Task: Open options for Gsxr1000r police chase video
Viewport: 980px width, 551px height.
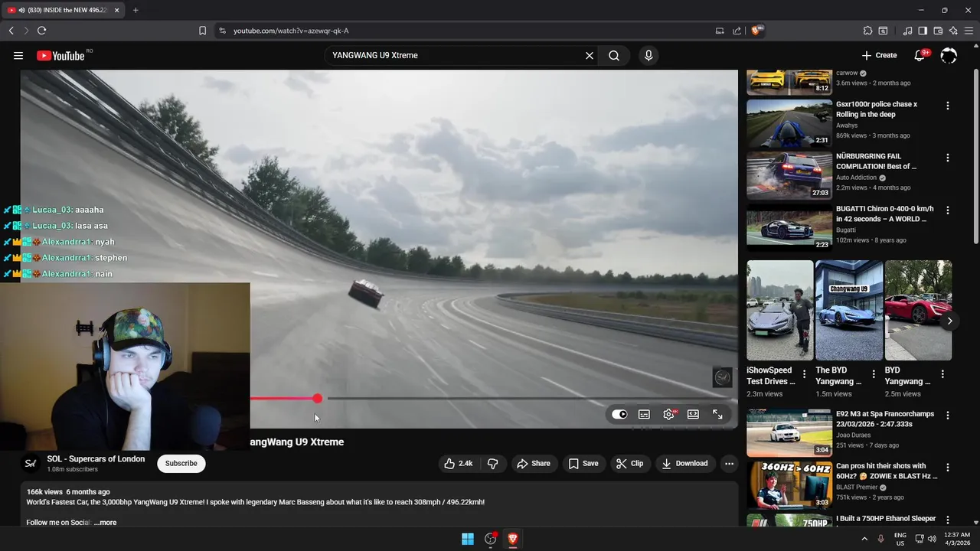Action: 947,106
